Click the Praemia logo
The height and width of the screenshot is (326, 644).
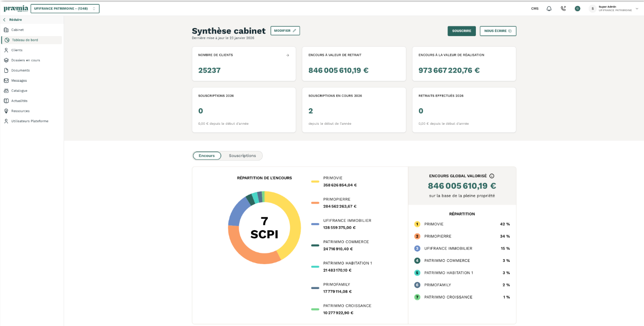point(16,9)
